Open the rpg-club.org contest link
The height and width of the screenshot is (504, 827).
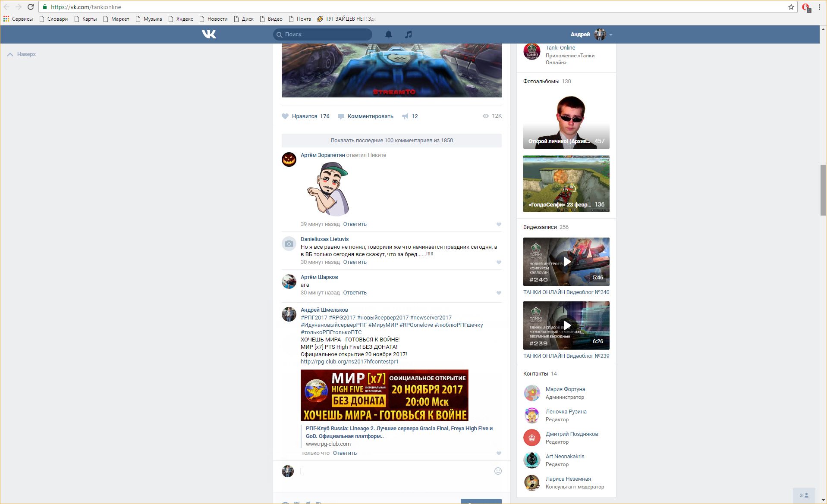tap(349, 362)
